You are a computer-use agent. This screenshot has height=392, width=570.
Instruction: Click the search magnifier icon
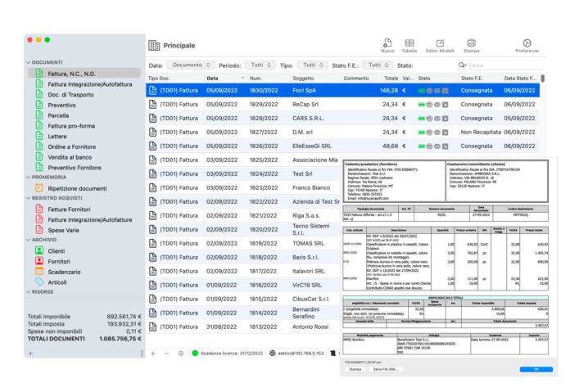[x=462, y=65]
